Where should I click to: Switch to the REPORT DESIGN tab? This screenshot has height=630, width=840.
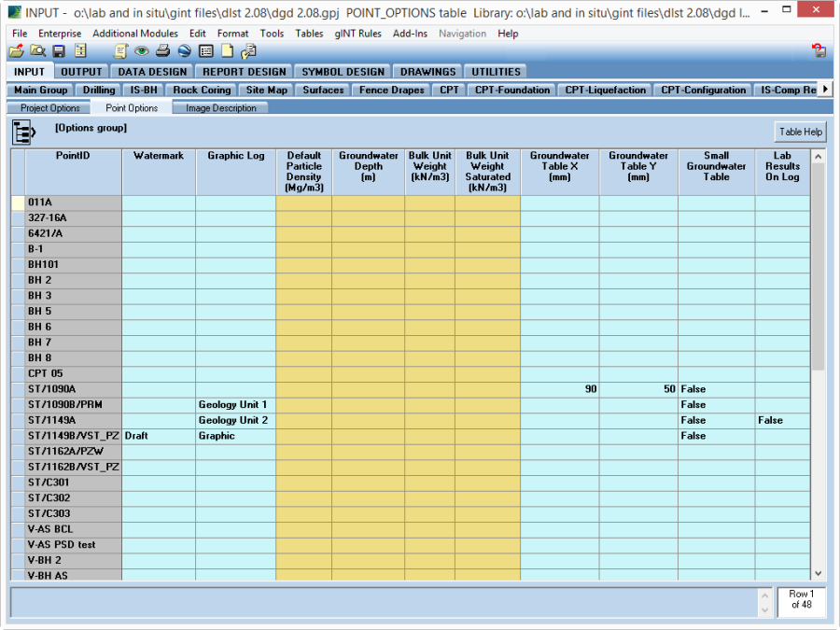pyautogui.click(x=245, y=72)
